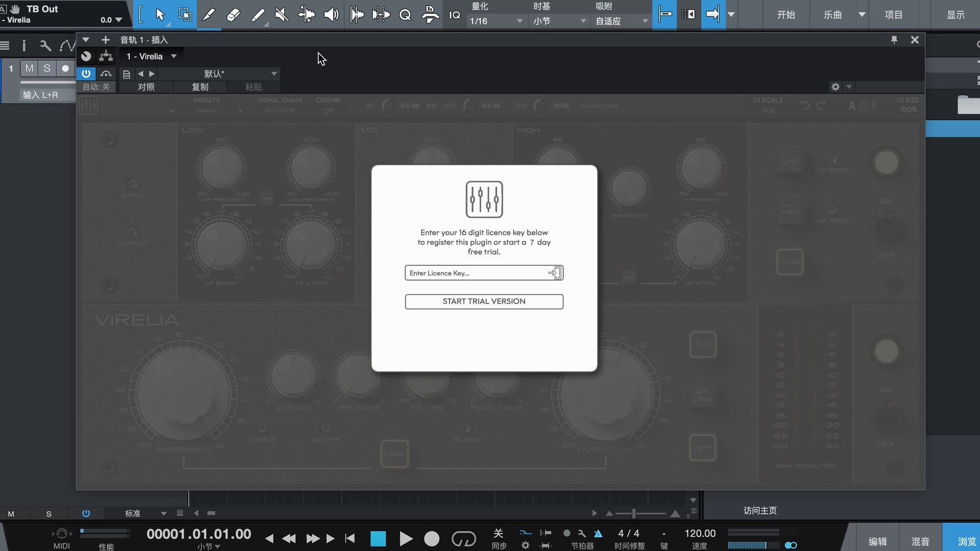Solo track 1 with S button
This screenshot has width=980, height=551.
[x=47, y=68]
